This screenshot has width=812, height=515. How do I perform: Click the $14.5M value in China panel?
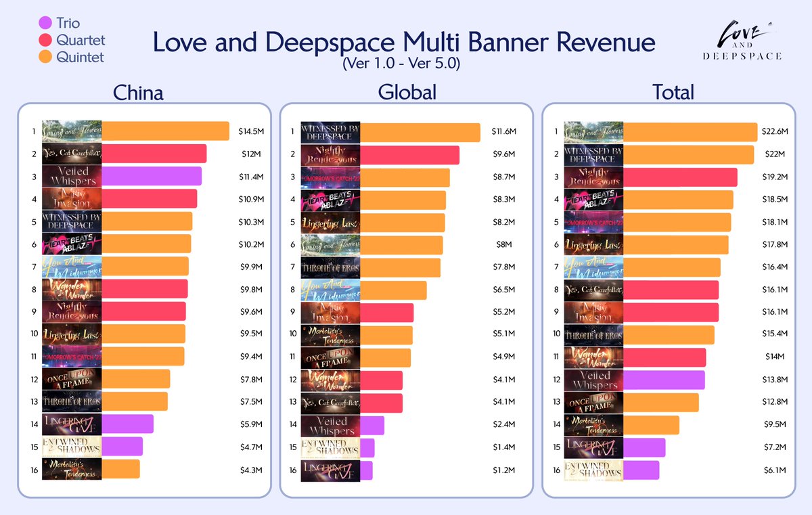click(250, 132)
